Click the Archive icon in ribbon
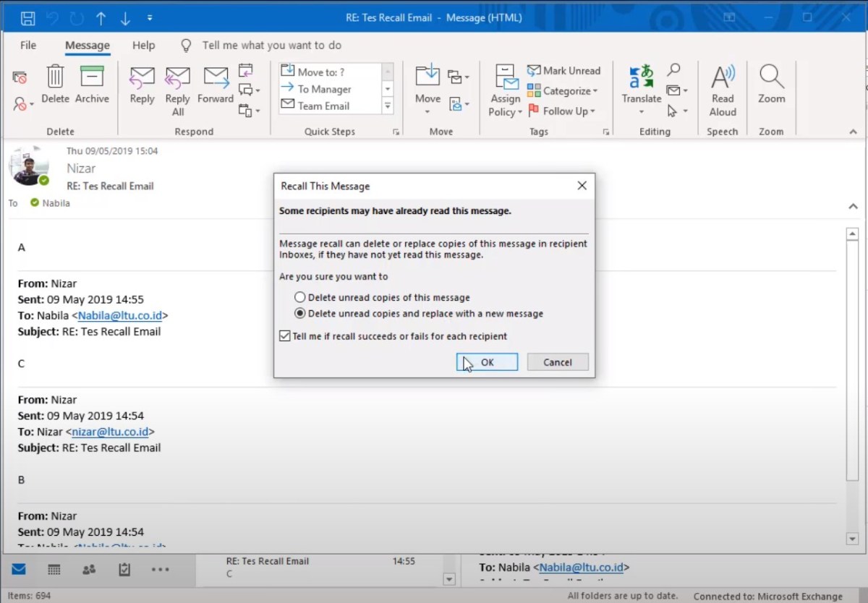 point(92,78)
